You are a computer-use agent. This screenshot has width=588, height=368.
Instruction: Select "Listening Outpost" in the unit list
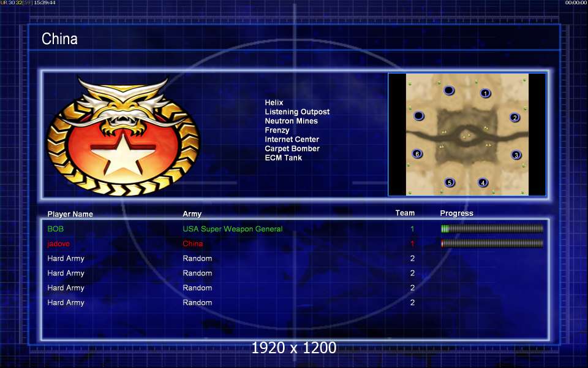[x=297, y=112]
